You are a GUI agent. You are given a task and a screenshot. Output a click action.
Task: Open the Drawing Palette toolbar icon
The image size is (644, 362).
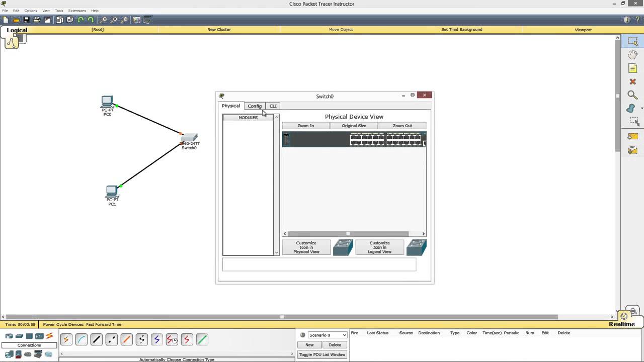click(x=137, y=20)
